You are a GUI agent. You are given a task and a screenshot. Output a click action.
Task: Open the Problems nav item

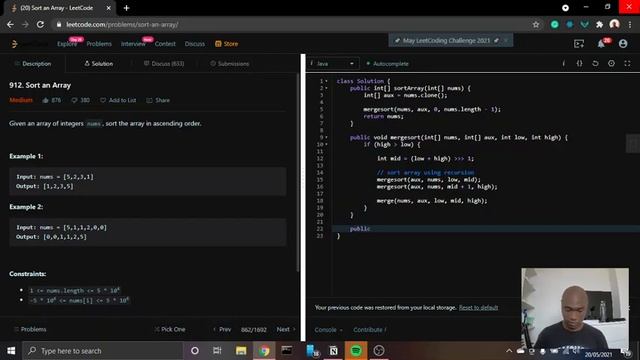(x=99, y=44)
